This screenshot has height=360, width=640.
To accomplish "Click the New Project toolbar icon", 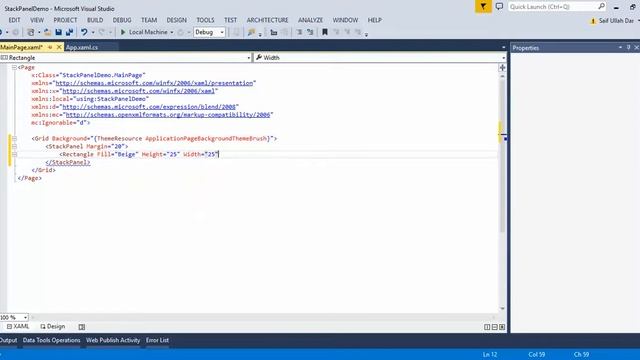I will click(x=31, y=32).
